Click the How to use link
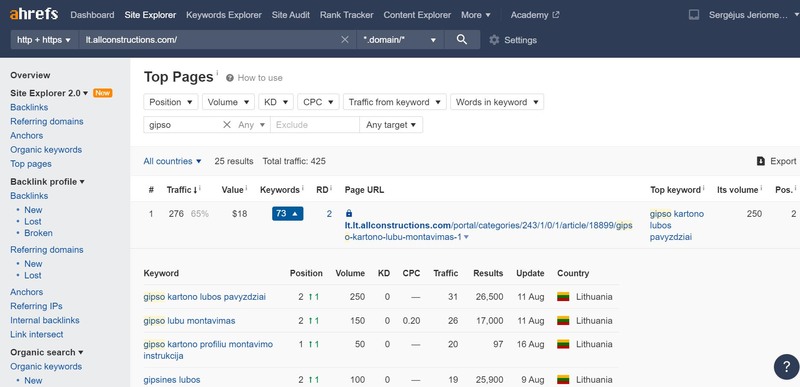Image resolution: width=800 pixels, height=387 pixels. pyautogui.click(x=260, y=78)
